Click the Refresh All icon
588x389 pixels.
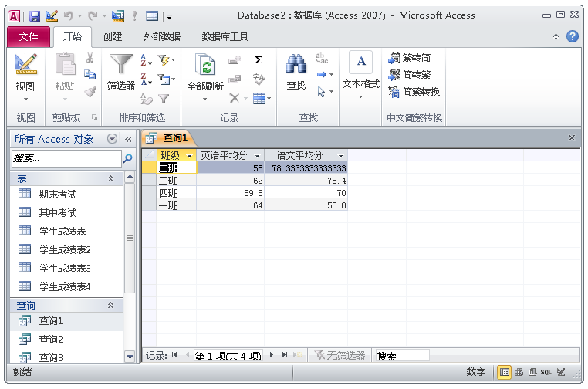tap(204, 64)
